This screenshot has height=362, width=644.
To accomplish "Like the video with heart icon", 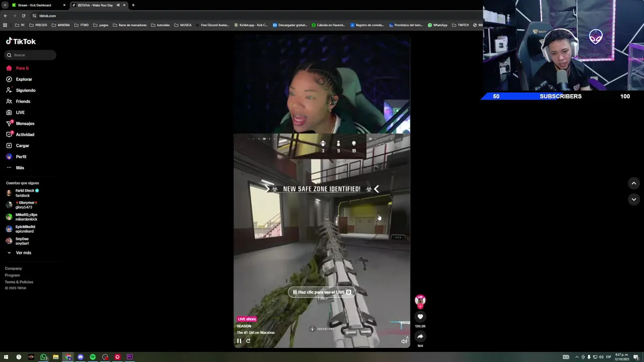I will click(x=420, y=317).
